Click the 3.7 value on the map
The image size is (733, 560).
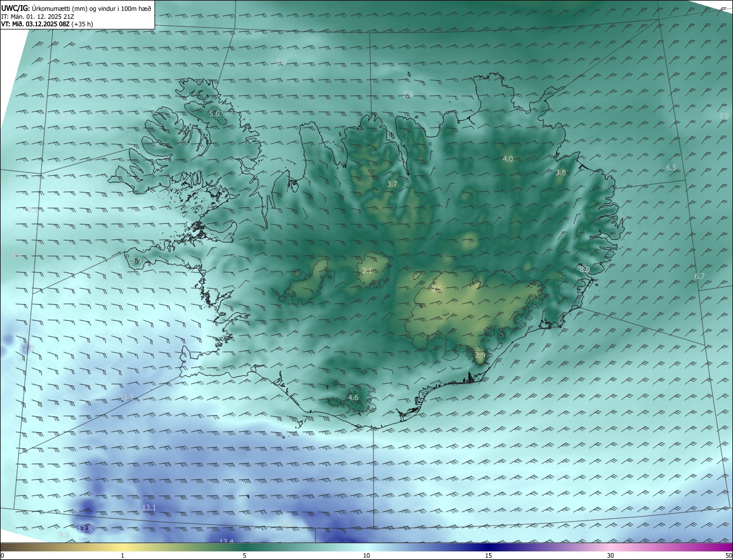click(x=392, y=184)
